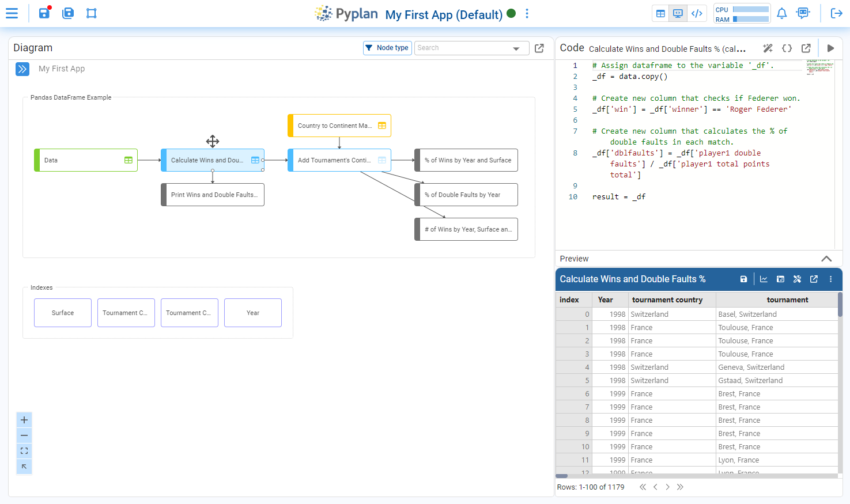Image resolution: width=850 pixels, height=504 pixels.
Task: Pop out the Diagram panel
Action: pyautogui.click(x=539, y=48)
